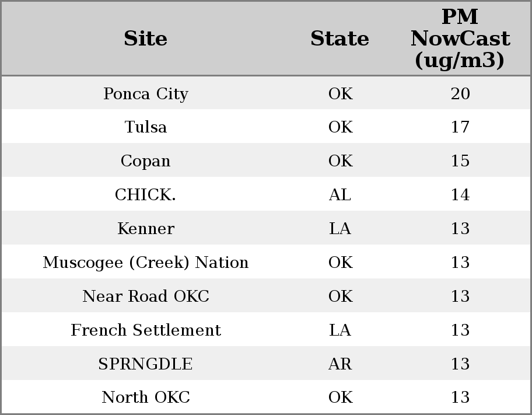Screen dimensions: 532x415
Task: Click the Copan site name
Action: coord(145,161)
